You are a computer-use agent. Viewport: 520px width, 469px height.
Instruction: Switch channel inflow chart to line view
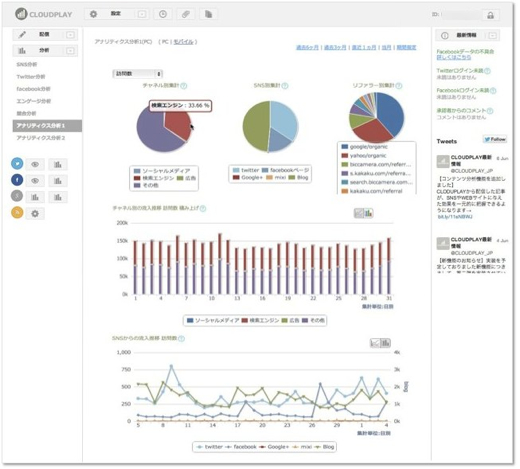tap(359, 213)
